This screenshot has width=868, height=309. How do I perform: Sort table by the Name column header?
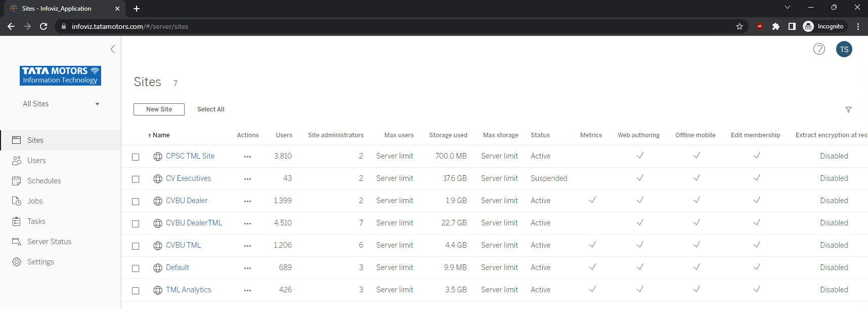click(x=161, y=135)
